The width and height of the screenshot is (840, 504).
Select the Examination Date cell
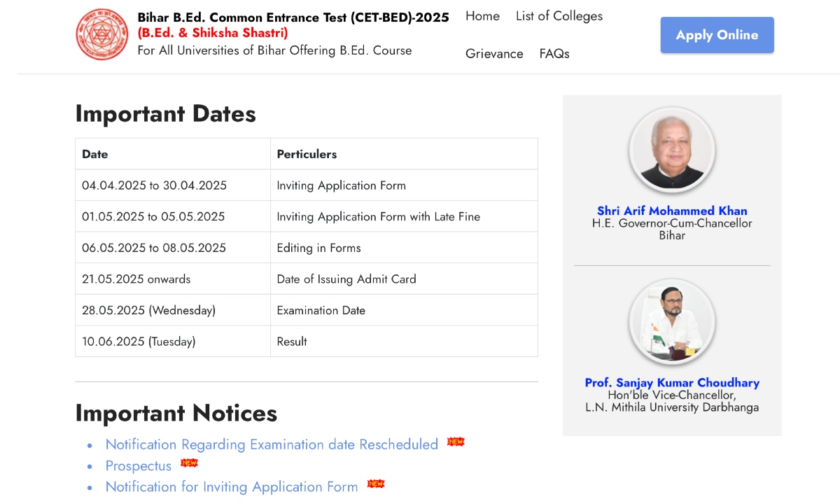pyautogui.click(x=404, y=310)
